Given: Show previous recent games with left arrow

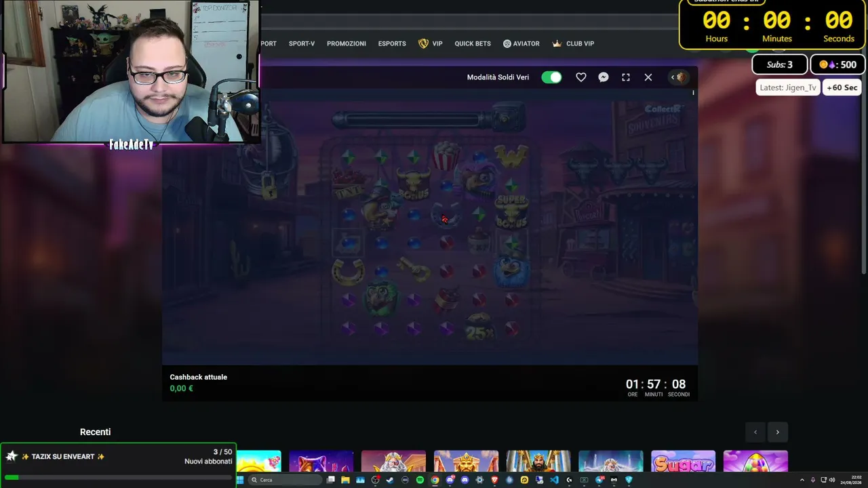Looking at the screenshot, I should click(755, 432).
